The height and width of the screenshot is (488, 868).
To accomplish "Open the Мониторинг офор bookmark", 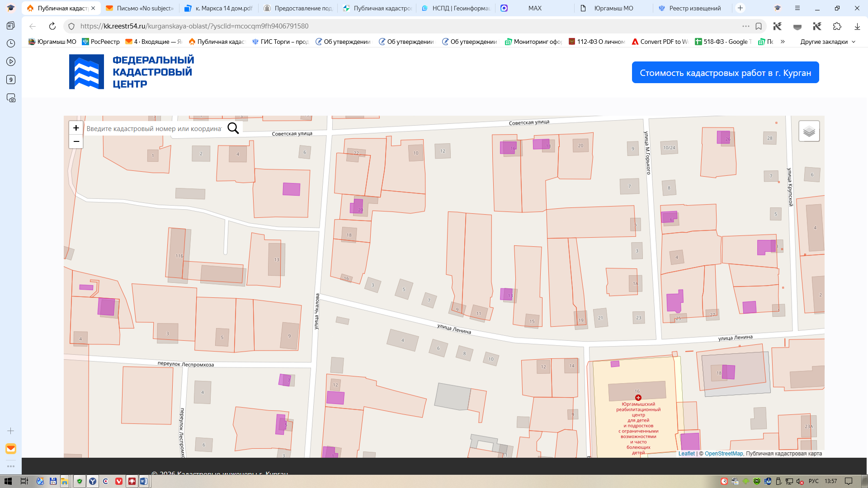I will 533,42.
